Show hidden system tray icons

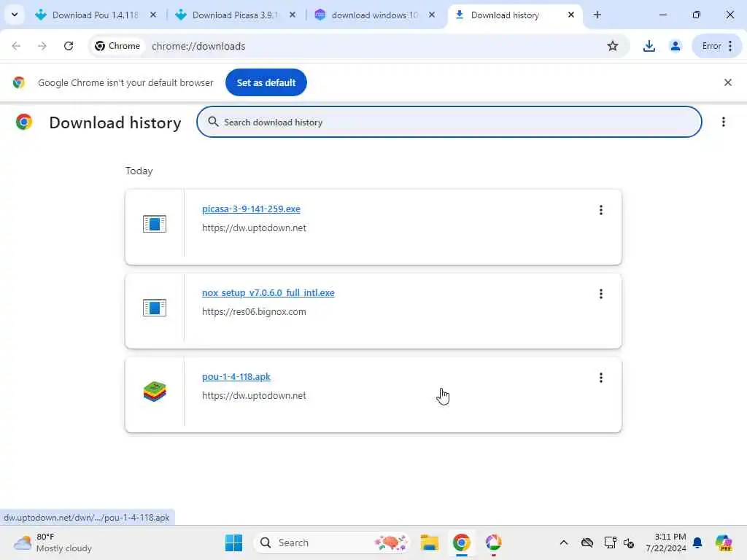click(564, 542)
